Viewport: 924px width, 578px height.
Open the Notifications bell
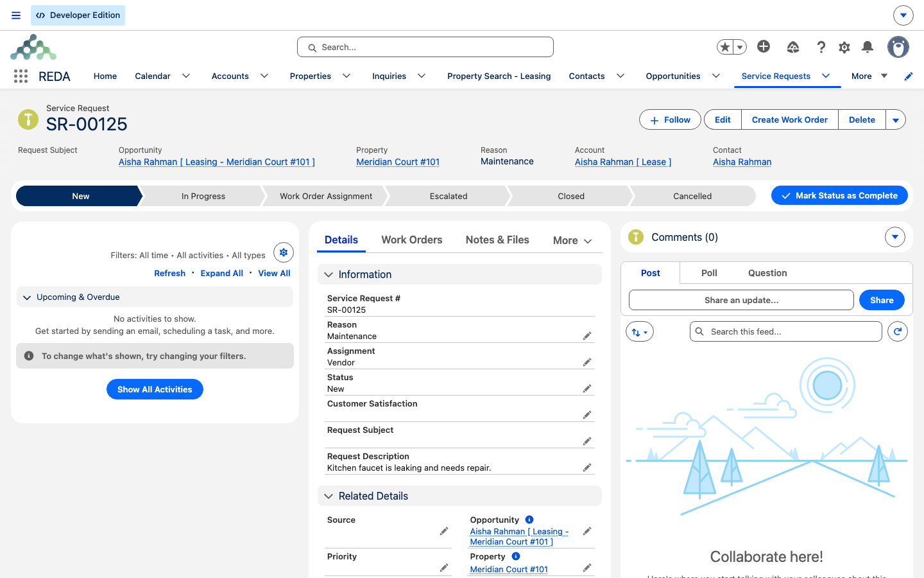pos(868,47)
